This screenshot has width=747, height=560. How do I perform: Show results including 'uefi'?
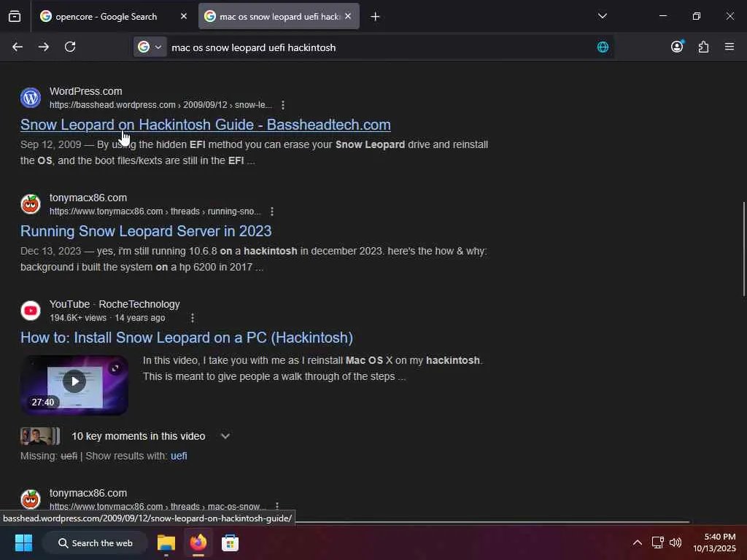(179, 456)
